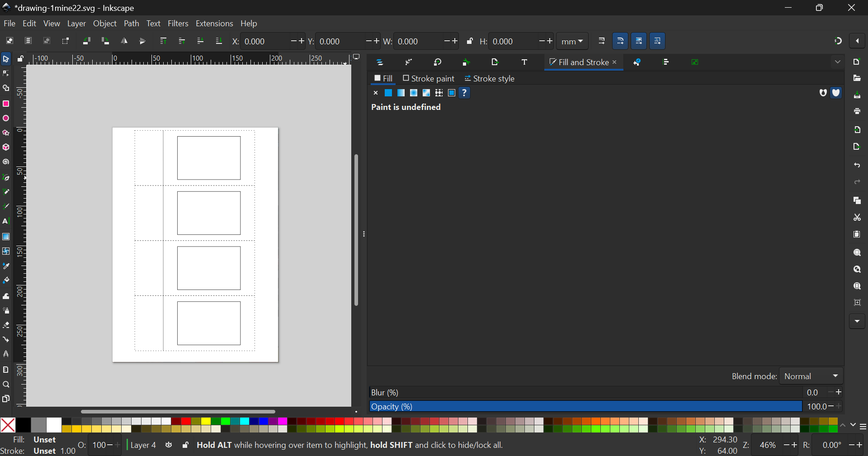
Task: Click the Undo icon in command bar
Action: coord(857,166)
